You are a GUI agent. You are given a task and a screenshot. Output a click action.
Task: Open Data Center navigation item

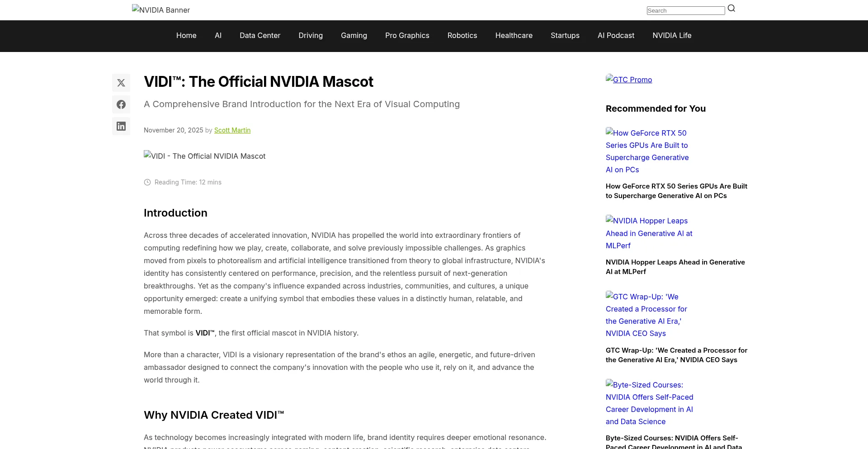tap(260, 35)
